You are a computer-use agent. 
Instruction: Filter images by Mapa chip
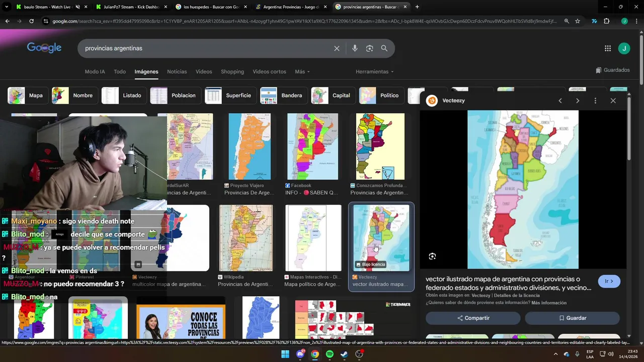pyautogui.click(x=27, y=96)
